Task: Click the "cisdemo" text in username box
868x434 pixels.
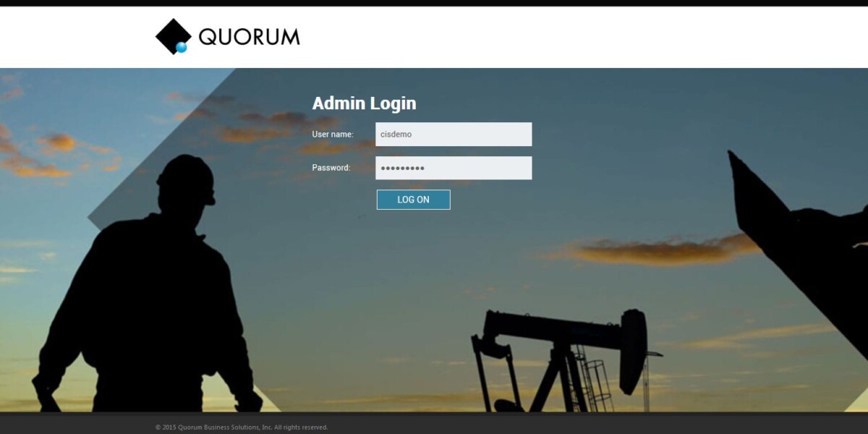Action: click(396, 134)
